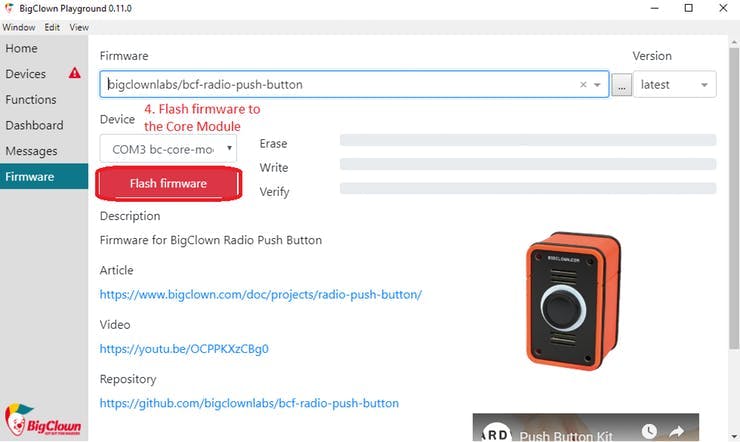Viewport: 740px width, 442px height.
Task: Click the Write progress bar
Action: [528, 164]
